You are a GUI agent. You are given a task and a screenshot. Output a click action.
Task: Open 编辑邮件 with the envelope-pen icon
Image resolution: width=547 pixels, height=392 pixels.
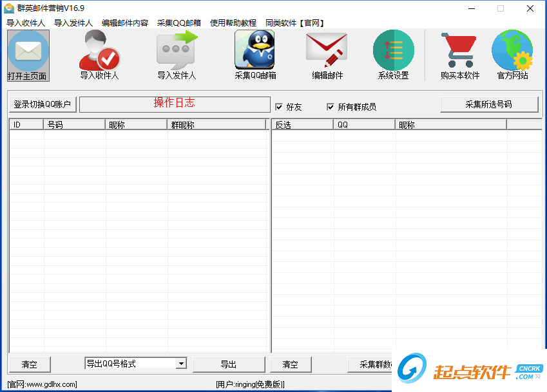point(326,50)
